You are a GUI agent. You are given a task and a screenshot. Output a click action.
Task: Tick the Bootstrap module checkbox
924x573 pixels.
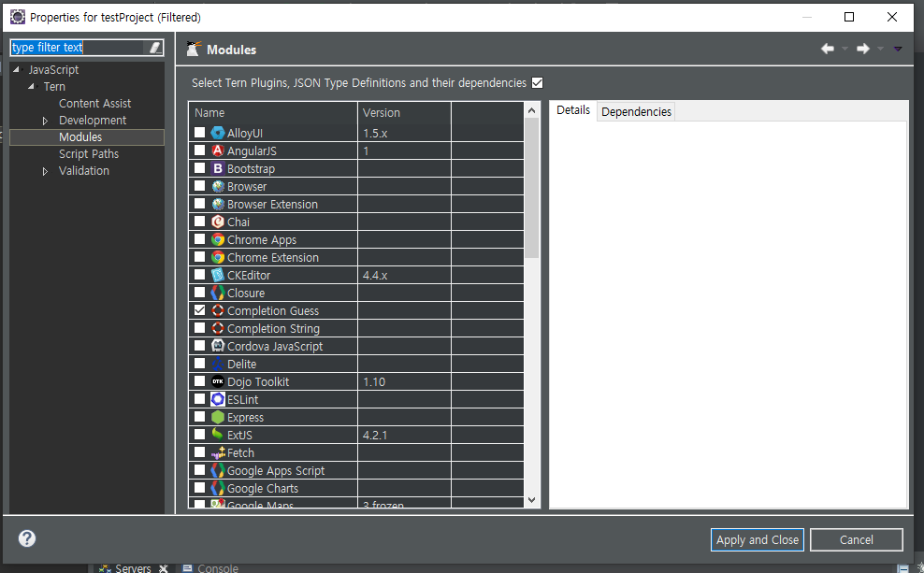point(200,168)
